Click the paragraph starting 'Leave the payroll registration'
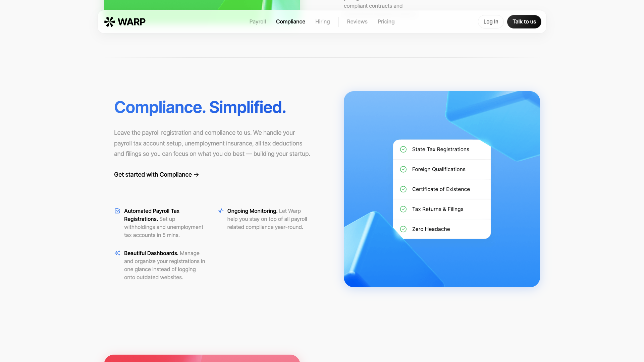The image size is (644, 362). click(x=212, y=143)
